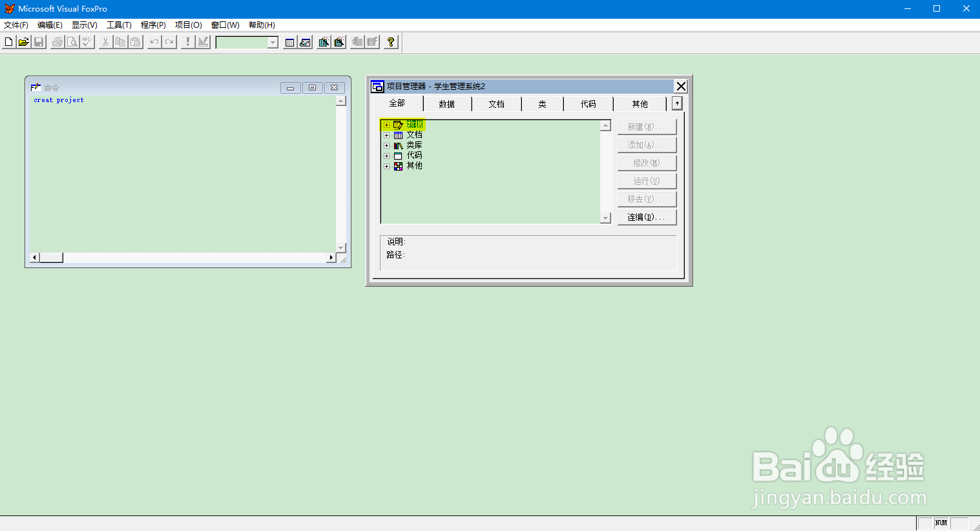Collapse Project Manager with the up-arrow button
Image resolution: width=980 pixels, height=531 pixels.
pyautogui.click(x=677, y=103)
